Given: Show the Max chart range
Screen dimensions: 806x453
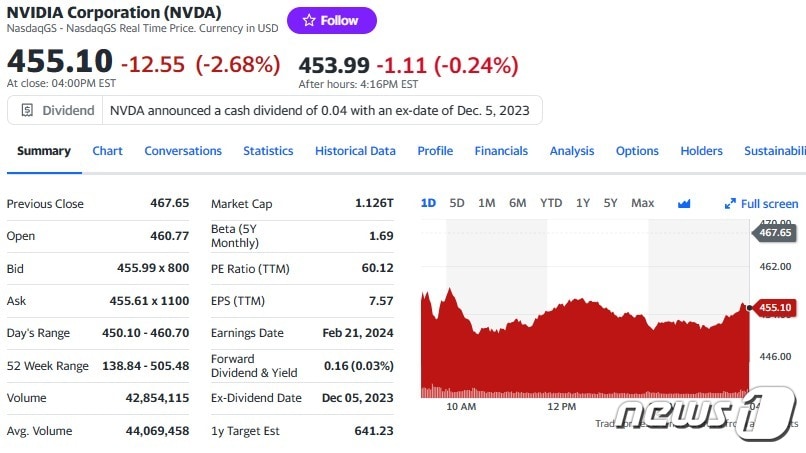Looking at the screenshot, I should pos(643,203).
